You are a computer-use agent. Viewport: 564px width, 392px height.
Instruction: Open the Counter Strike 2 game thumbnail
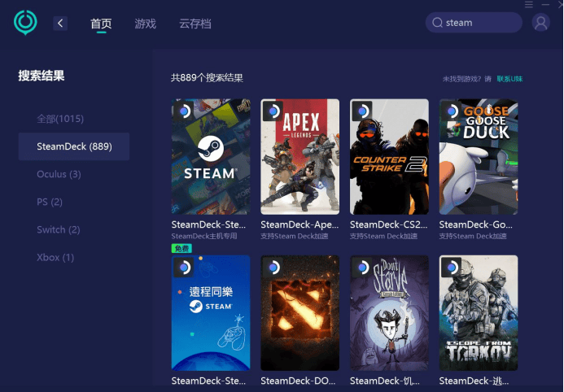tap(389, 157)
